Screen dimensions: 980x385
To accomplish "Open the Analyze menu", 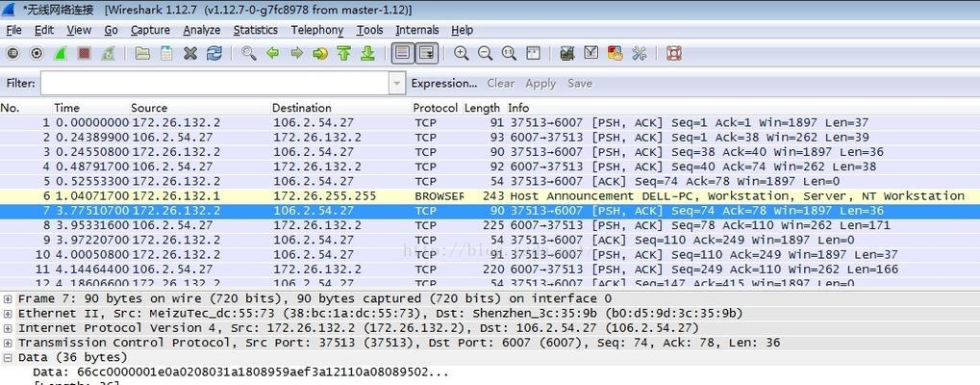I will point(201,30).
